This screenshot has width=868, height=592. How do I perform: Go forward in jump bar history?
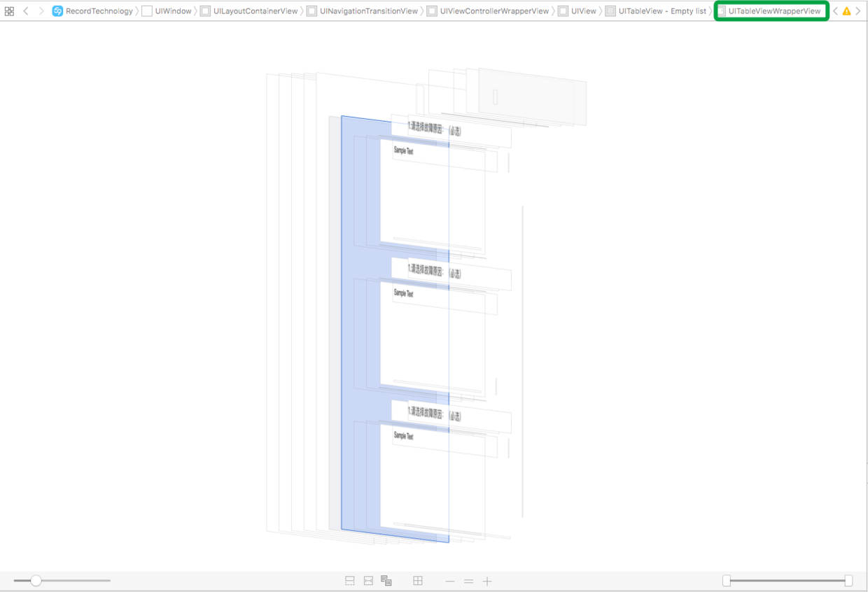point(41,11)
